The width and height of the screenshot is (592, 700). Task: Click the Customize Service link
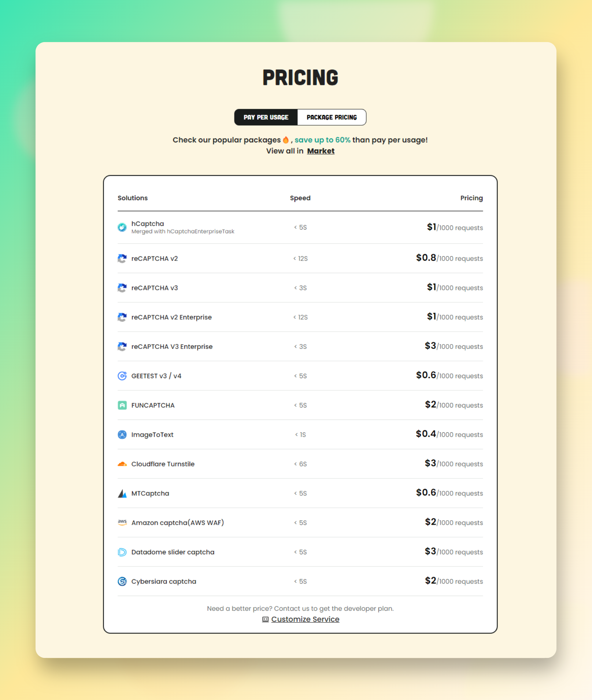click(x=305, y=619)
